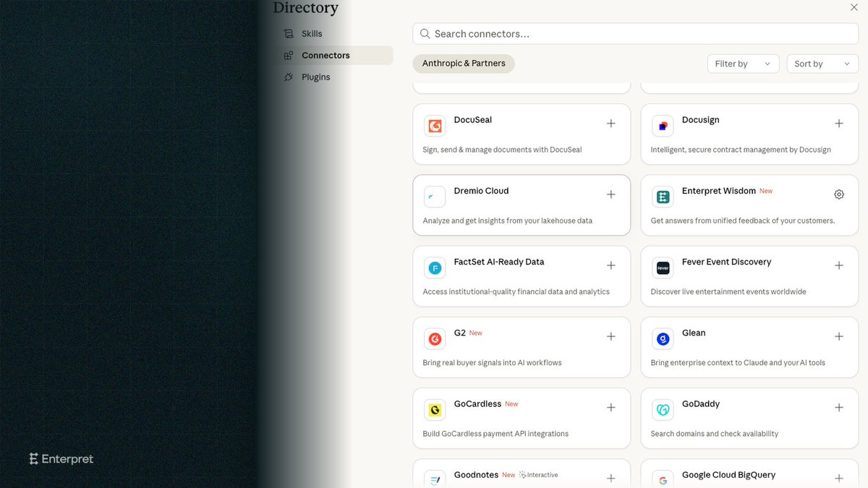Open the DocuSeal connector title

(x=473, y=120)
